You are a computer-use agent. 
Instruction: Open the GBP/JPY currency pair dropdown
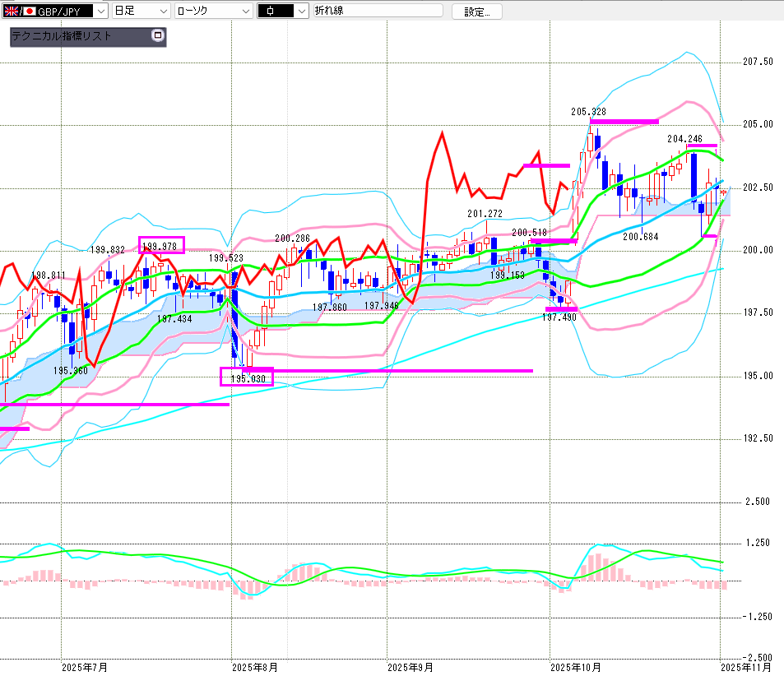100,12
